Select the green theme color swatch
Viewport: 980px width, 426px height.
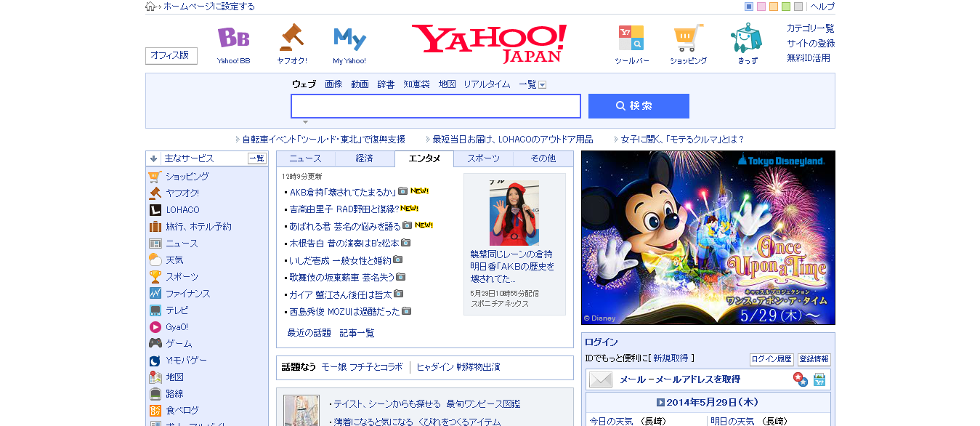[786, 7]
